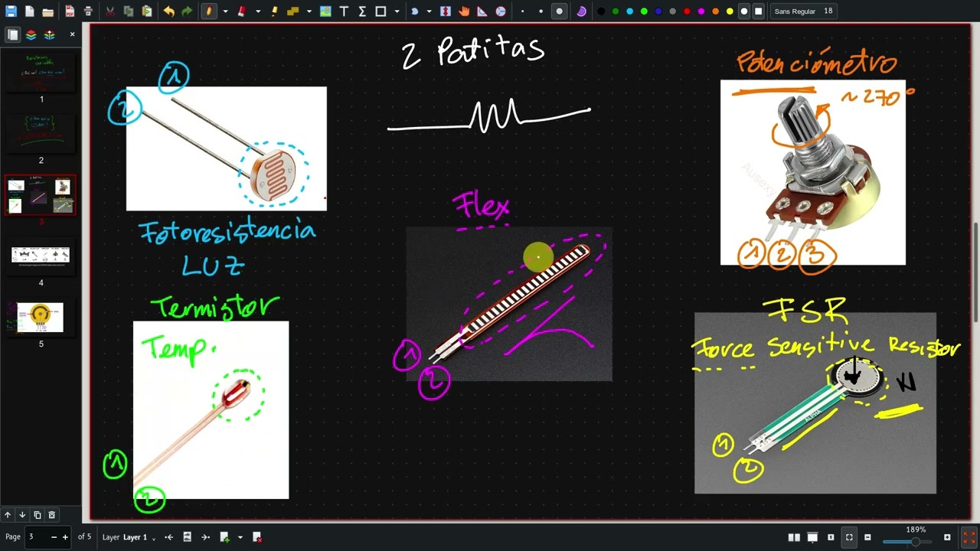Set the medium stroke thickness
Screen dimensions: 980x551
point(541,11)
